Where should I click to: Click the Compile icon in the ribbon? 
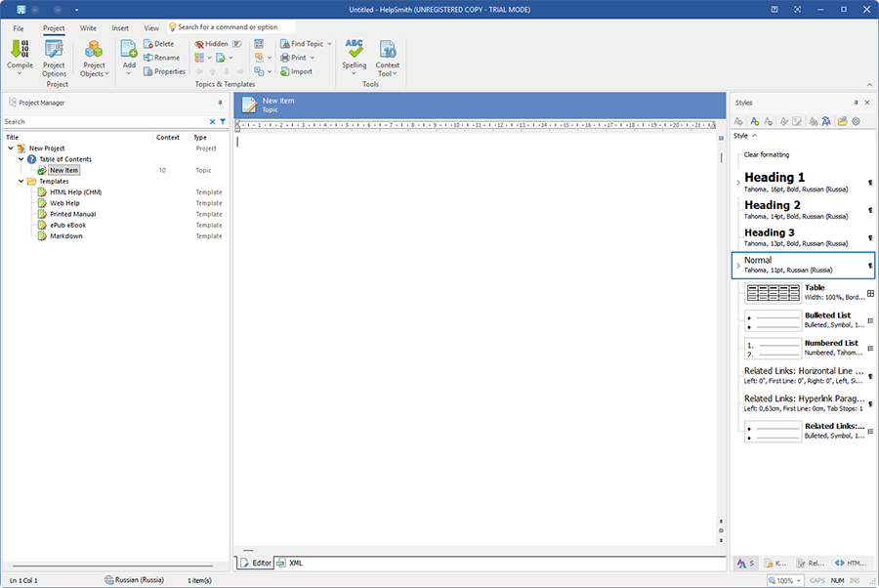pos(21,49)
